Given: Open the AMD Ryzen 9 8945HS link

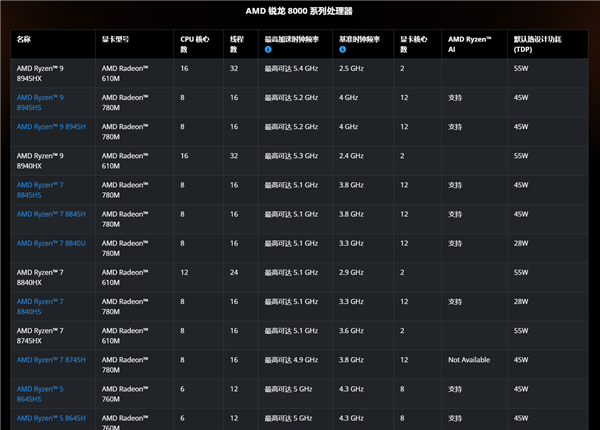Looking at the screenshot, I should [41, 101].
